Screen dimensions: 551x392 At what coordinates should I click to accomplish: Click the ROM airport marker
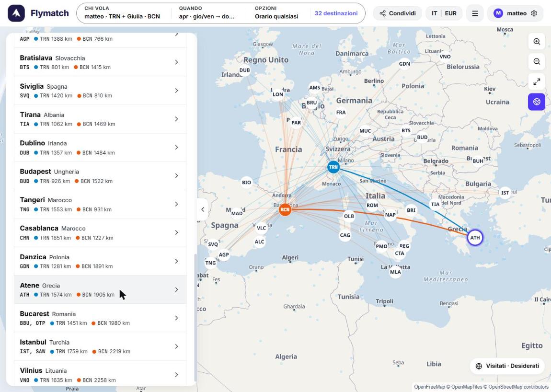pyautogui.click(x=372, y=205)
